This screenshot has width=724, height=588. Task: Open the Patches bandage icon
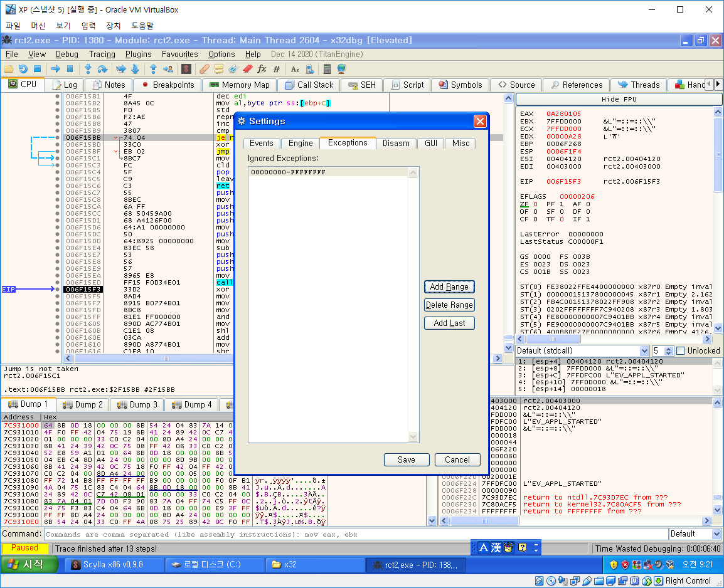click(x=205, y=69)
